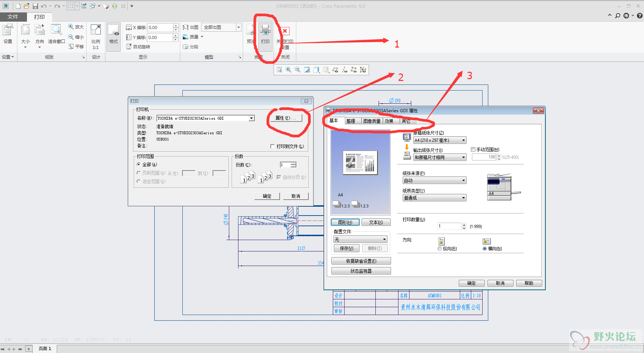The image size is (644, 353).
Task: Click the 恢复缺省设置 restore defaults button
Action: point(361,261)
